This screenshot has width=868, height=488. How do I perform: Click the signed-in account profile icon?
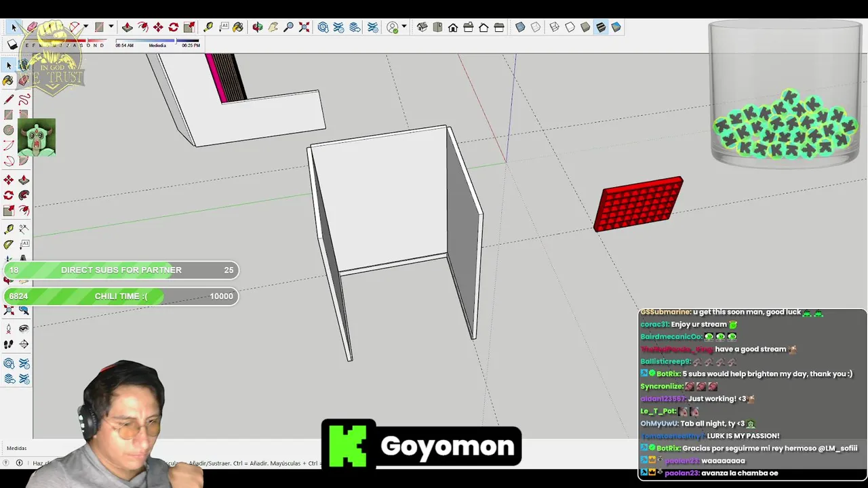[x=393, y=27]
